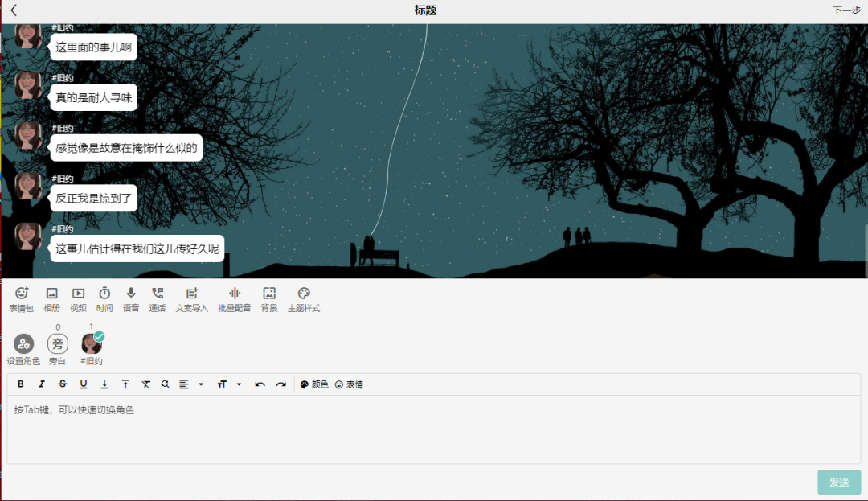Image resolution: width=868 pixels, height=501 pixels.
Task: Insert a video via 视频 icon
Action: (78, 298)
